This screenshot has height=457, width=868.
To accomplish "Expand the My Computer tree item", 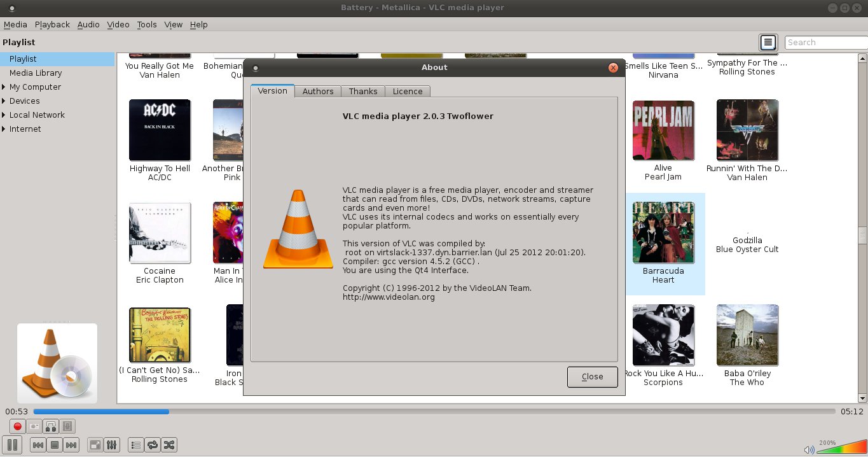I will [x=4, y=87].
